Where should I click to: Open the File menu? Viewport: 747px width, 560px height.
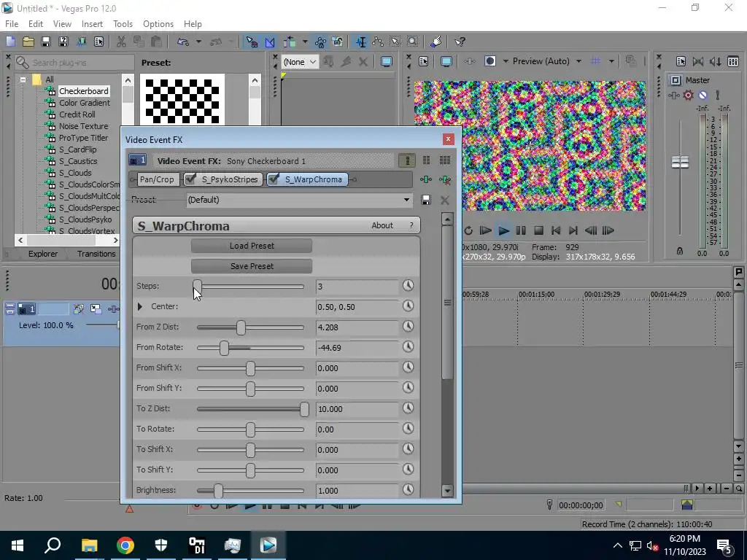(x=12, y=24)
